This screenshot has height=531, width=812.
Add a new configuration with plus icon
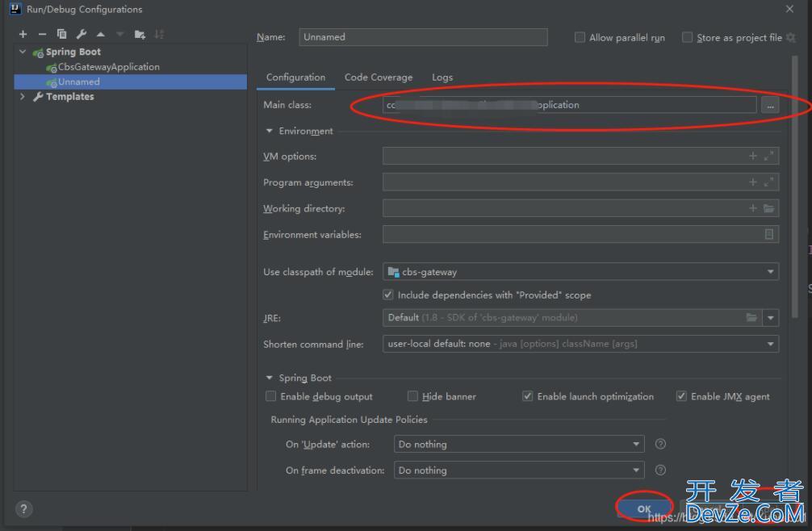click(x=23, y=34)
